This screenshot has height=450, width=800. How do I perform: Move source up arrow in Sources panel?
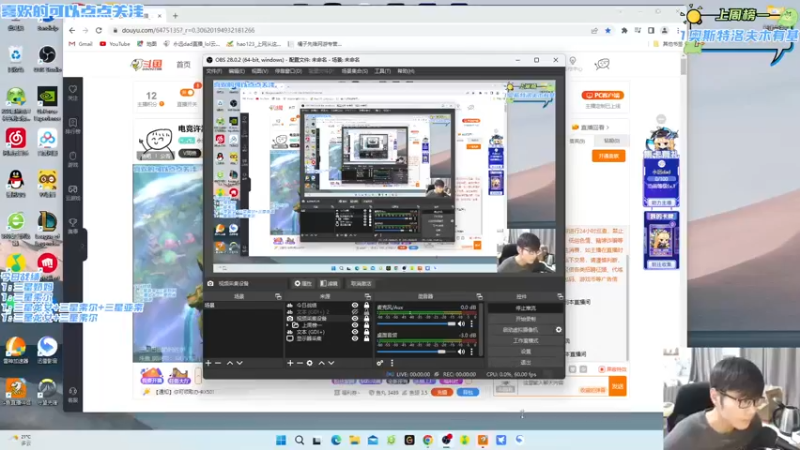point(321,363)
